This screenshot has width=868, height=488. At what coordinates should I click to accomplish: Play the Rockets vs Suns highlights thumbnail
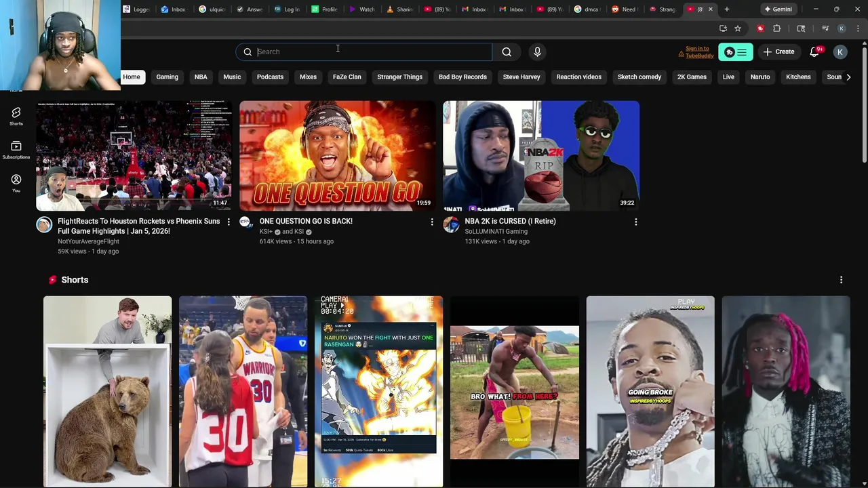pos(134,156)
